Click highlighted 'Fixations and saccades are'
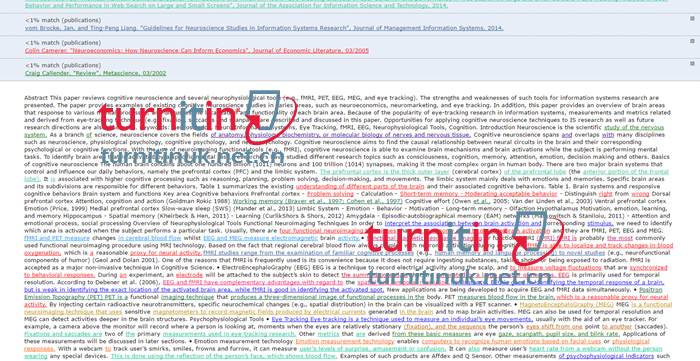Screen dimensions: 700x361 63,334
